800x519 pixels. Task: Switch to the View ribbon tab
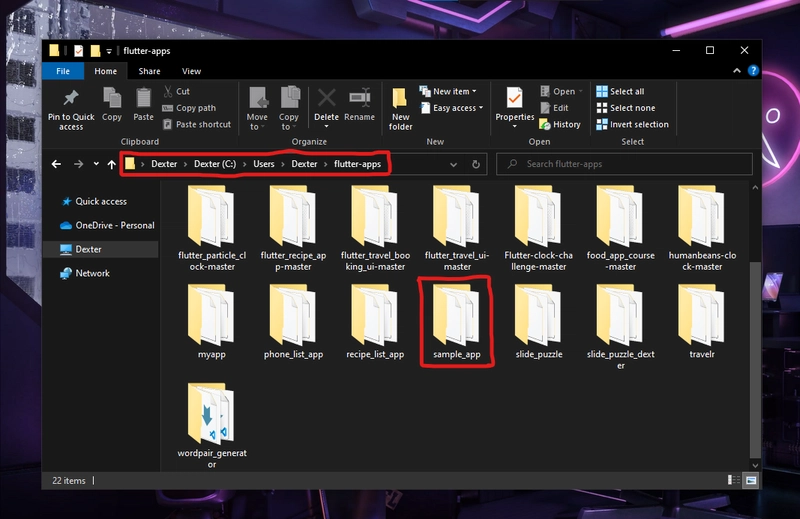[191, 71]
